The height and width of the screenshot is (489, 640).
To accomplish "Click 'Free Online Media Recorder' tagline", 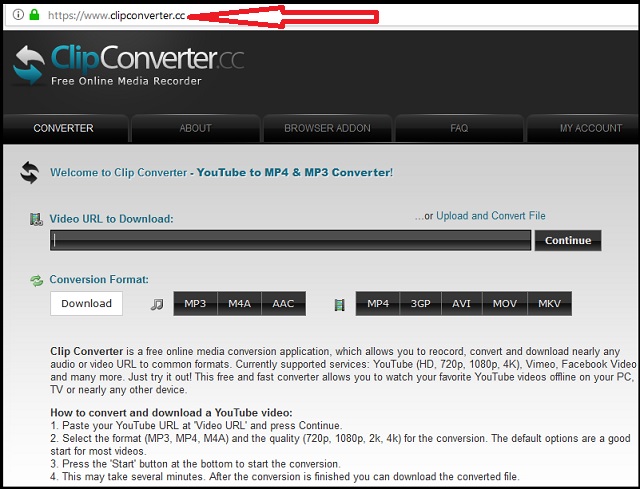I will click(126, 81).
